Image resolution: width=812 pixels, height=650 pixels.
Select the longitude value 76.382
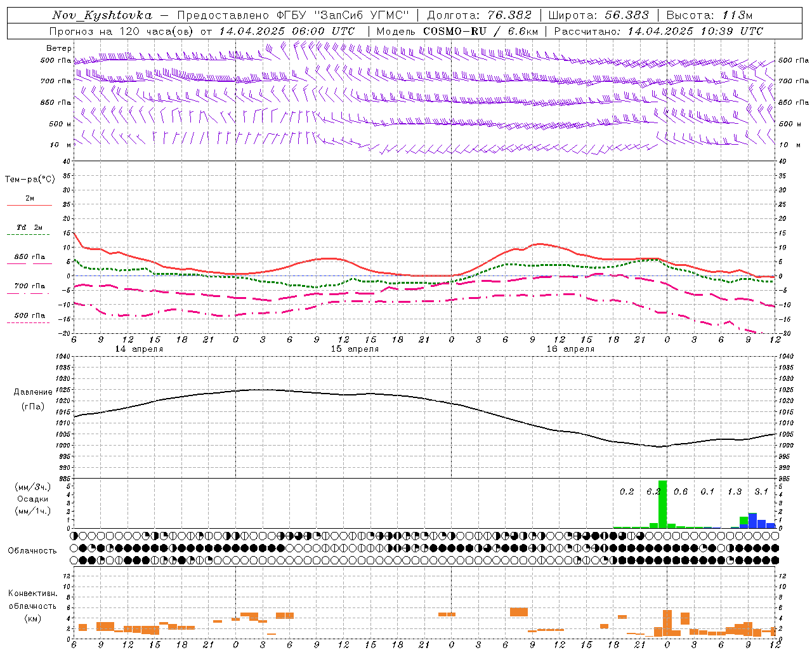click(x=510, y=15)
